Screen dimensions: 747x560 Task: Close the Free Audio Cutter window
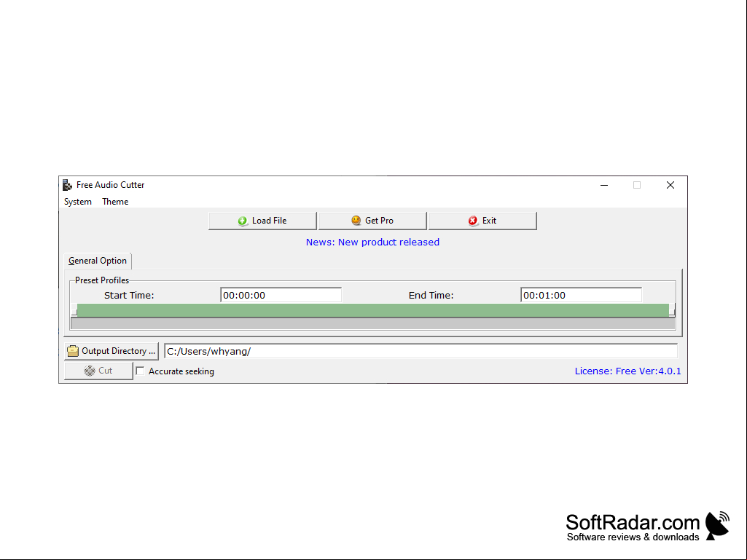coord(670,185)
